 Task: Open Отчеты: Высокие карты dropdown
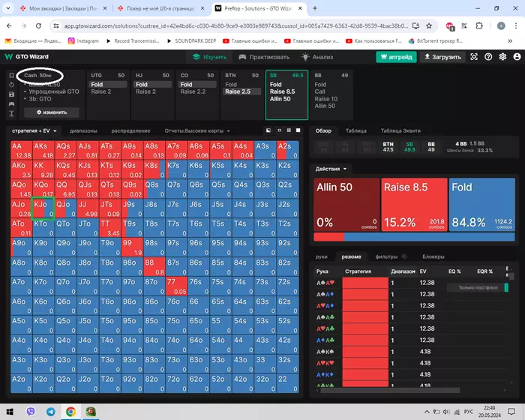tap(197, 130)
